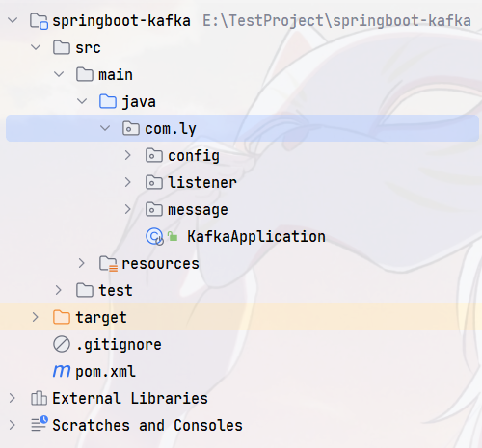Collapse the com.ly package node
This screenshot has width=482, height=448.
[105, 128]
